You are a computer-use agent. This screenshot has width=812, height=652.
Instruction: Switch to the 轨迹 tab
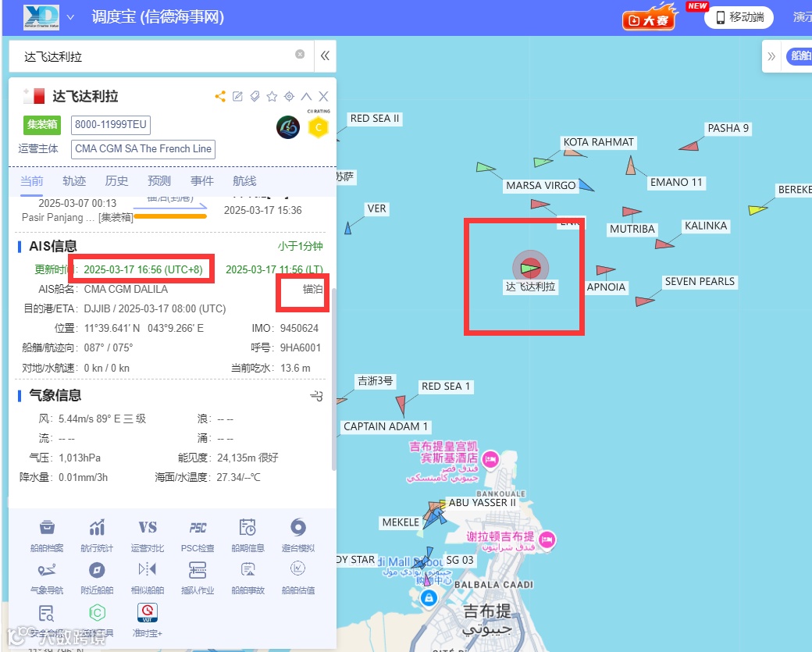(74, 180)
